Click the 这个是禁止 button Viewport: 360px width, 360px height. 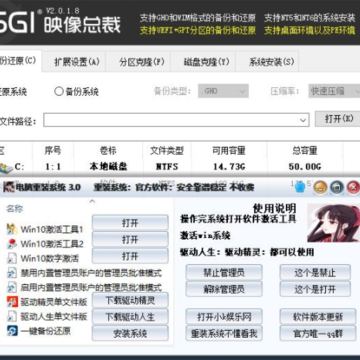click(x=315, y=273)
